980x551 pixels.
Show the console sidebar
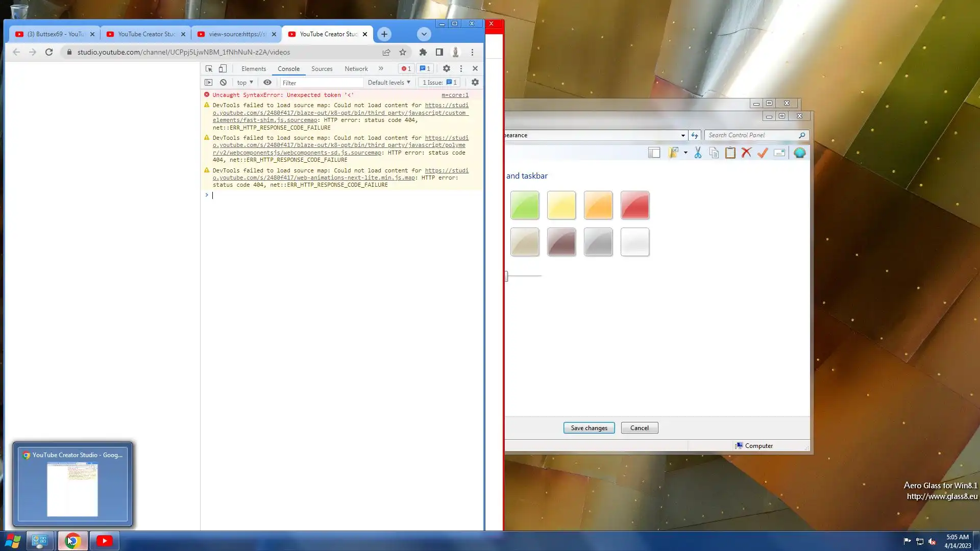pos(208,82)
